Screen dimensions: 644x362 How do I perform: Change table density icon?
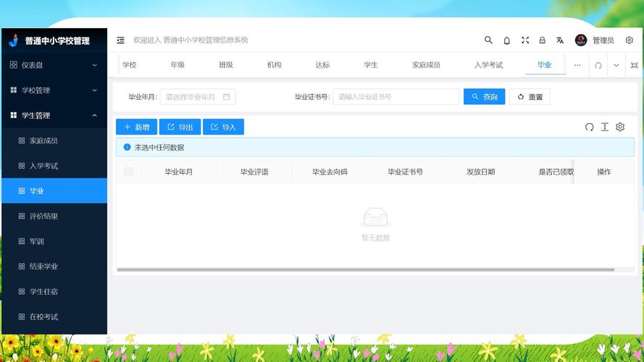(x=605, y=127)
